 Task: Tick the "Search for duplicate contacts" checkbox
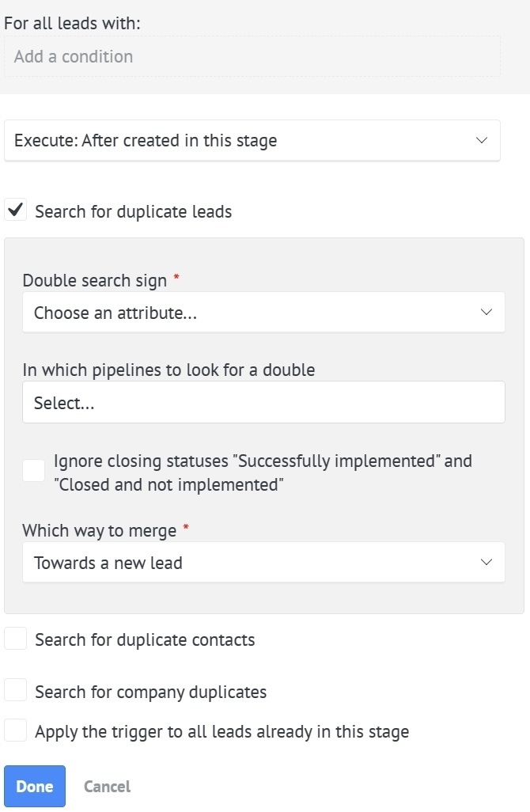point(16,639)
